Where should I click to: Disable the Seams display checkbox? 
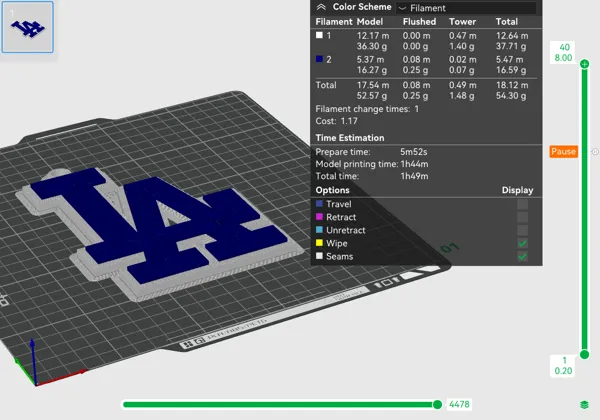click(522, 256)
